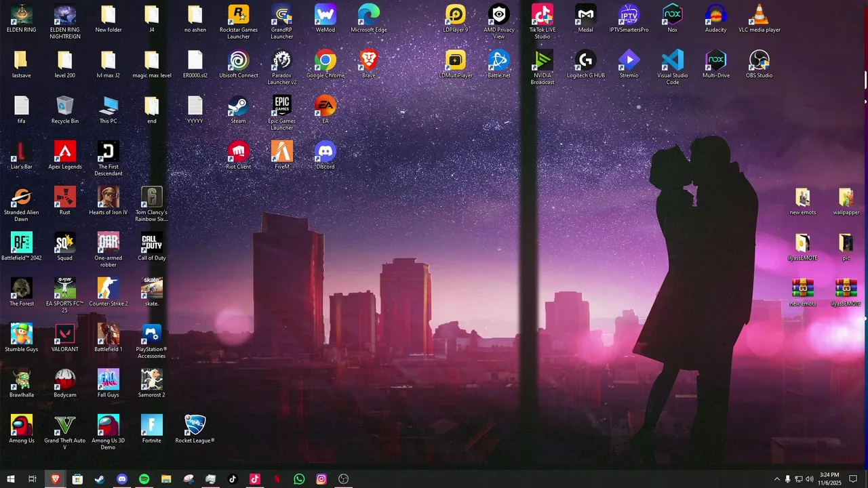
Task: Select the ER0000.sl2 file on desktop
Action: pos(195,64)
